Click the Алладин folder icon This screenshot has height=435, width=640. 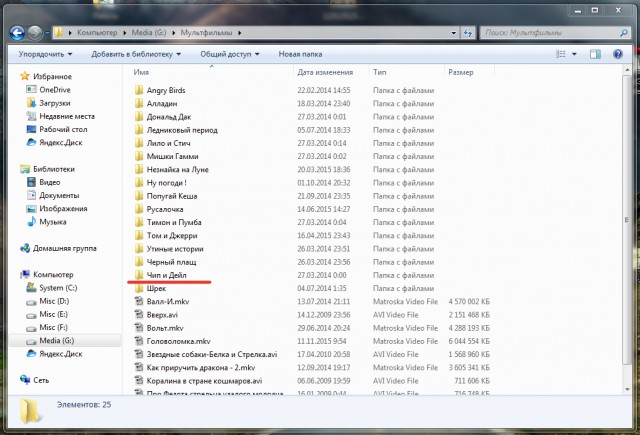pos(139,103)
